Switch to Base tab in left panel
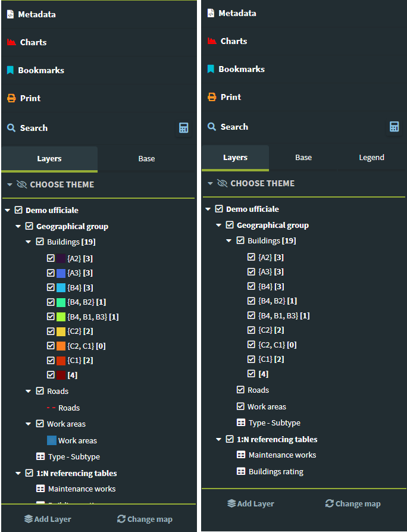407x532 pixels. pyautogui.click(x=146, y=159)
